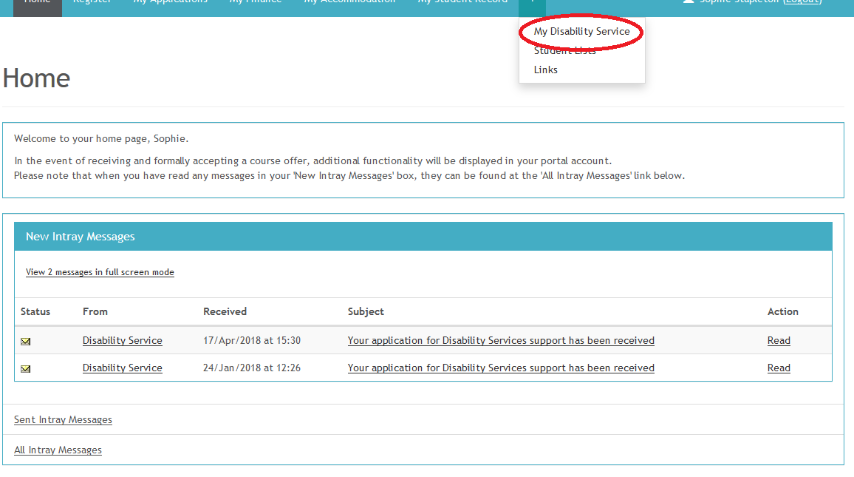Click the 'Received' column header

click(225, 311)
